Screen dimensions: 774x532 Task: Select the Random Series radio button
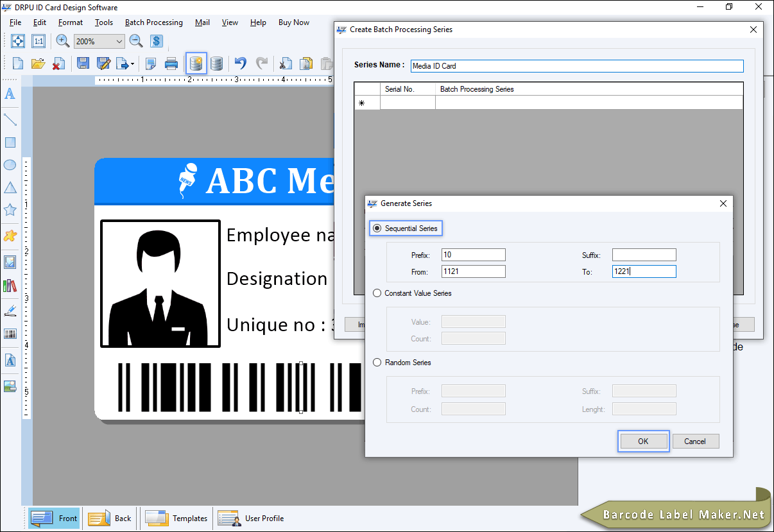click(377, 363)
